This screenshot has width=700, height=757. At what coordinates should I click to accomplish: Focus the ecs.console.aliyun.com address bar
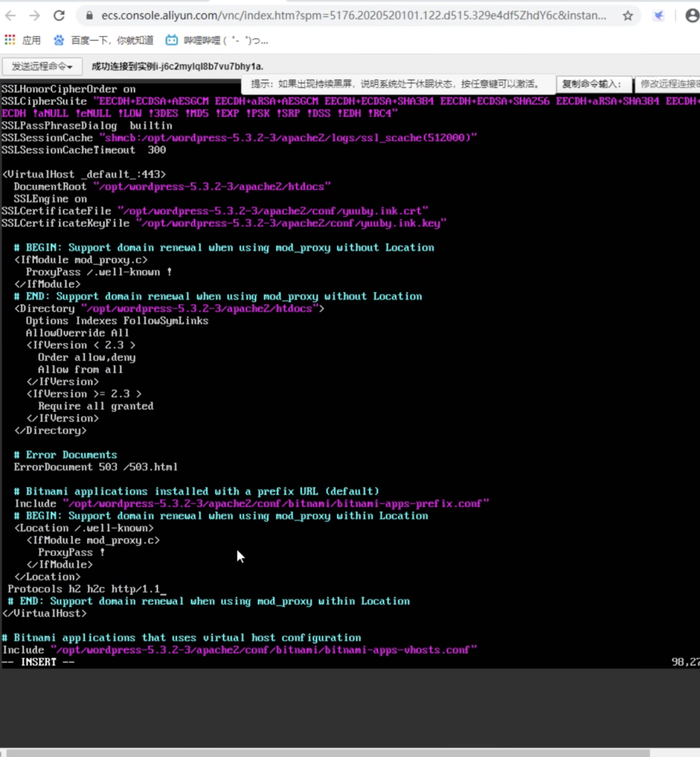[x=353, y=16]
